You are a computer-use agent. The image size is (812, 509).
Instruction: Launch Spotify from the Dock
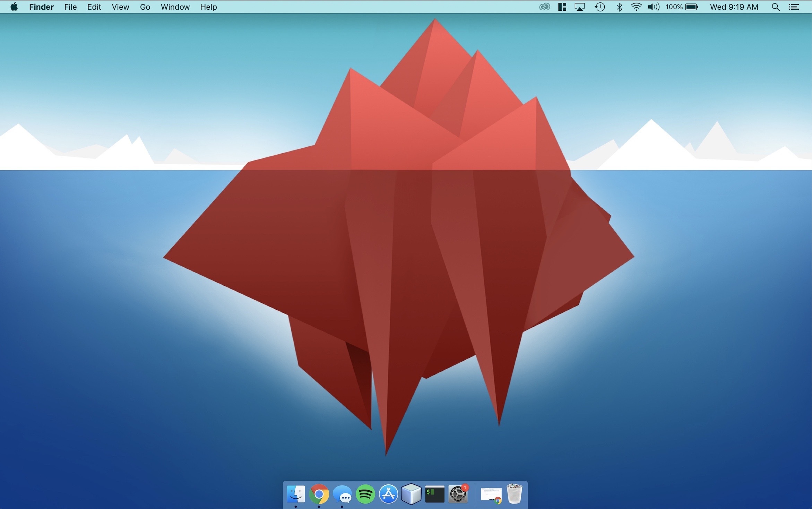click(365, 494)
